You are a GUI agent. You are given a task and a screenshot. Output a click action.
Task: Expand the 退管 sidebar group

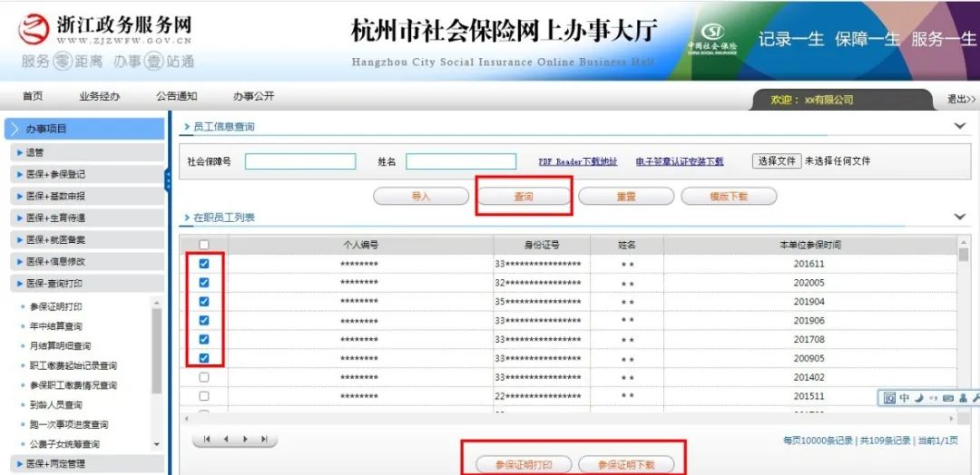[x=87, y=152]
